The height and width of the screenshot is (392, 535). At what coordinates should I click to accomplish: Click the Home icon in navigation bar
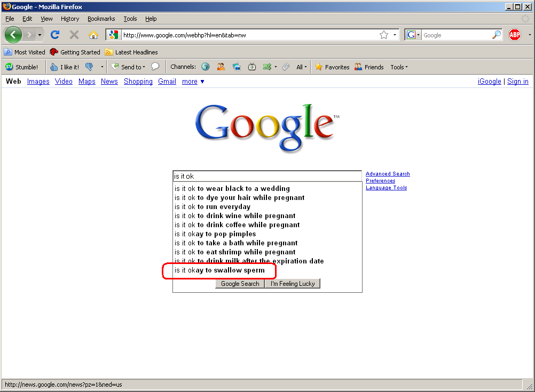tap(93, 35)
